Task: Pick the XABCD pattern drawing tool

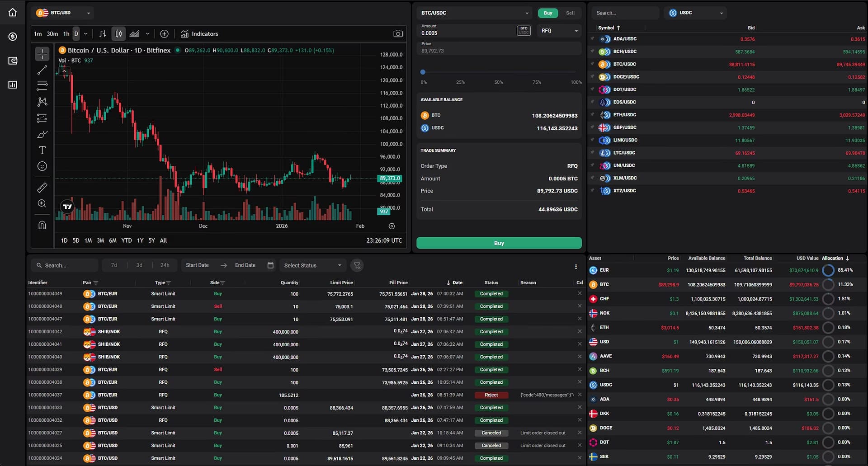Action: [x=42, y=102]
